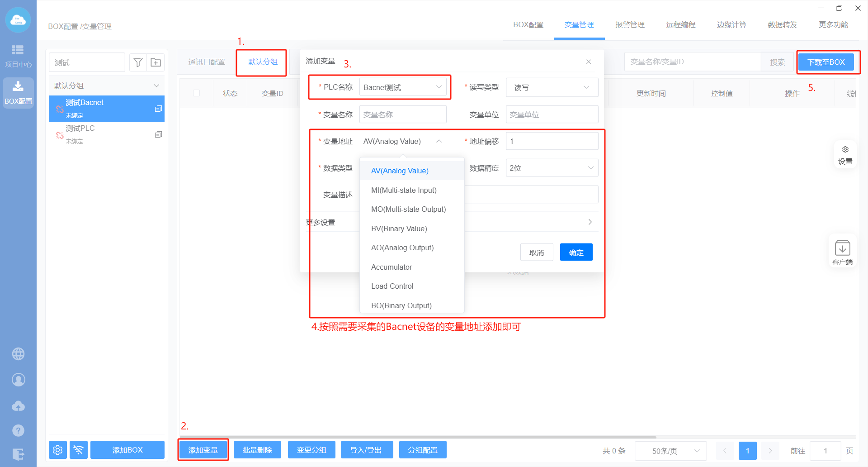Open the 读写类型 dropdown
This screenshot has height=467, width=868.
click(x=552, y=87)
